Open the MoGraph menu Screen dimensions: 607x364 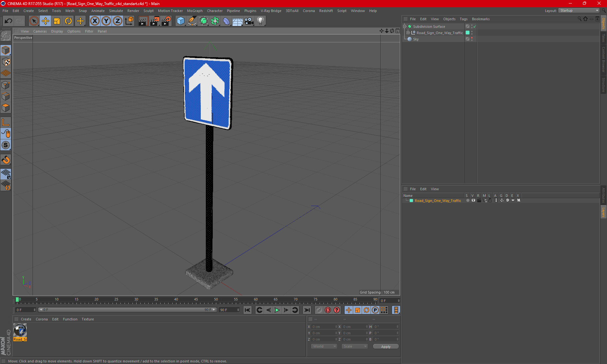coord(195,10)
